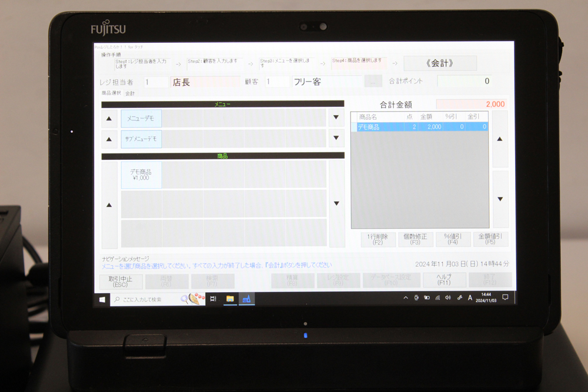Switch to the 商品選択 tab
Viewport: 588px width, 392px height.
(x=111, y=93)
